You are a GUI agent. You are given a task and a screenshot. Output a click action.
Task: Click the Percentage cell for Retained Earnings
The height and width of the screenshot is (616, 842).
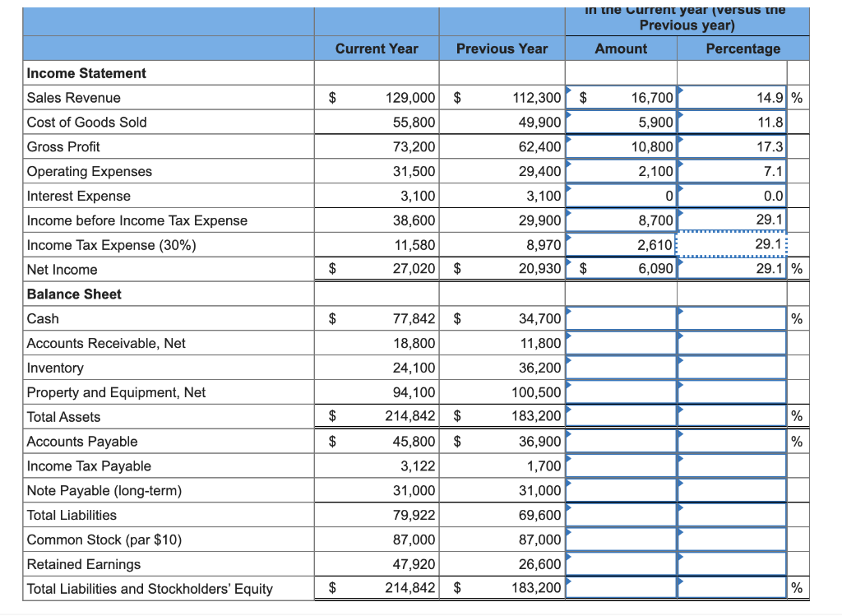tap(730, 563)
